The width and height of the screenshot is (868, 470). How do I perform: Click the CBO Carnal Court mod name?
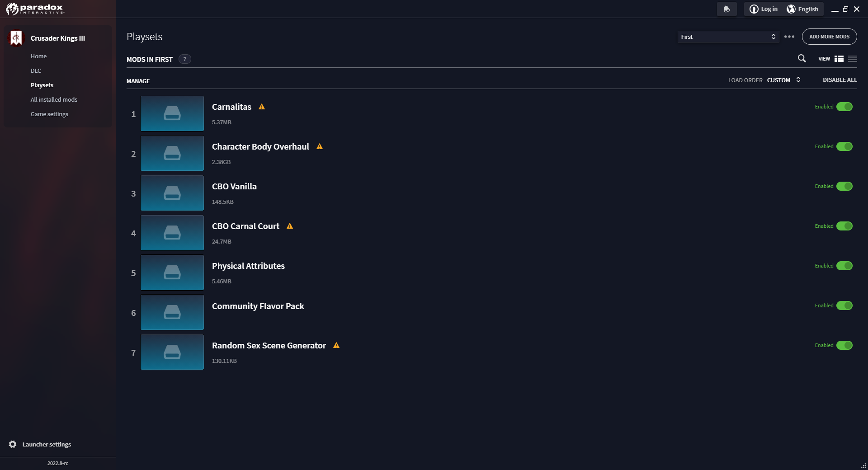tap(245, 226)
